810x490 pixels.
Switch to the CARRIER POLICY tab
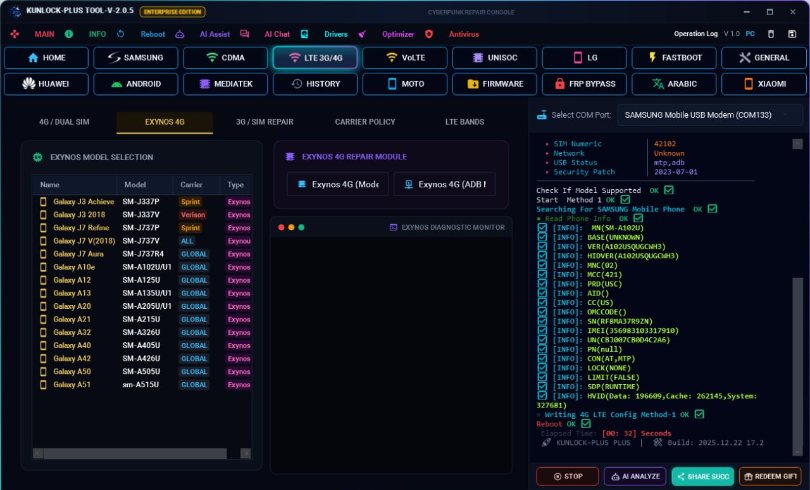click(x=365, y=122)
